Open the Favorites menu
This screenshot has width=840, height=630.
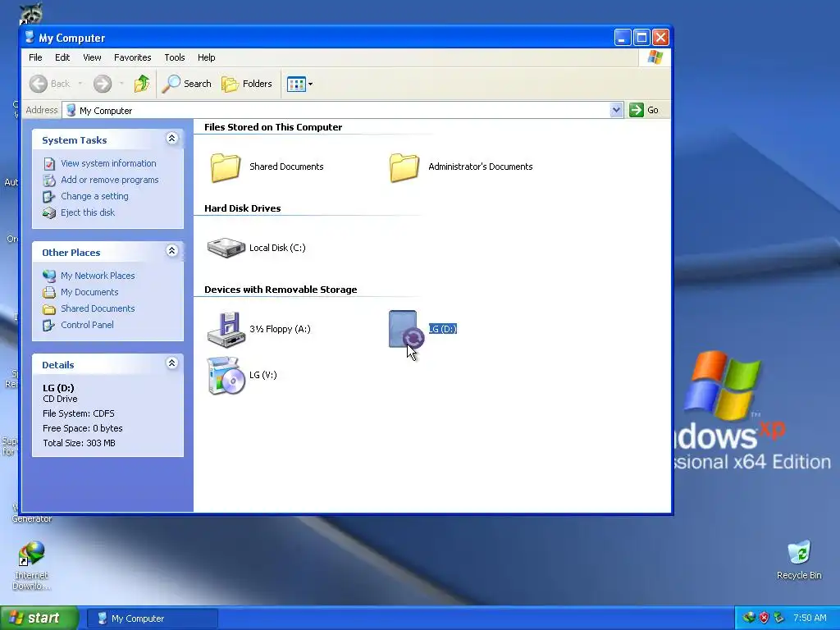click(132, 57)
